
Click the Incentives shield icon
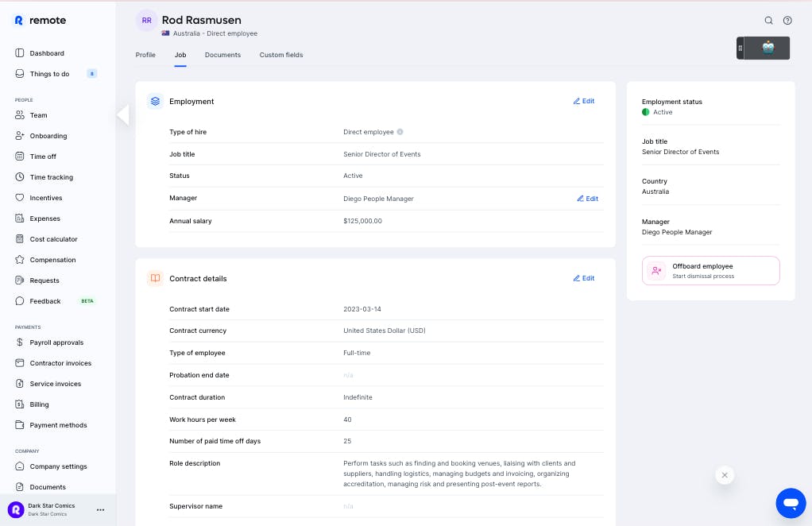click(21, 198)
